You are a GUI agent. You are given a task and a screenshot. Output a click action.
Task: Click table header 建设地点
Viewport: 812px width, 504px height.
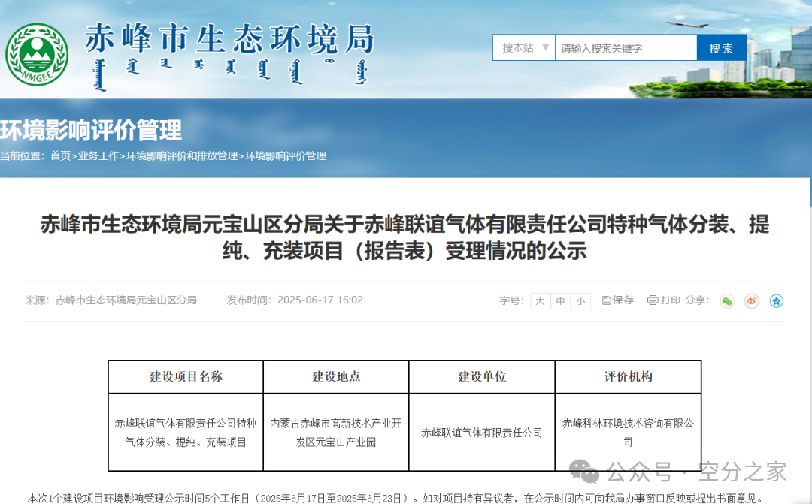336,377
